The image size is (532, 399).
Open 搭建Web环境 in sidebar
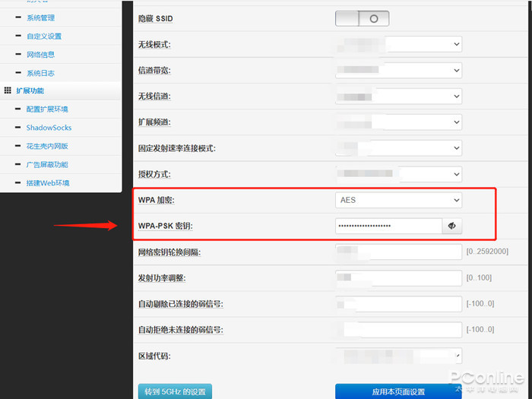click(48, 183)
